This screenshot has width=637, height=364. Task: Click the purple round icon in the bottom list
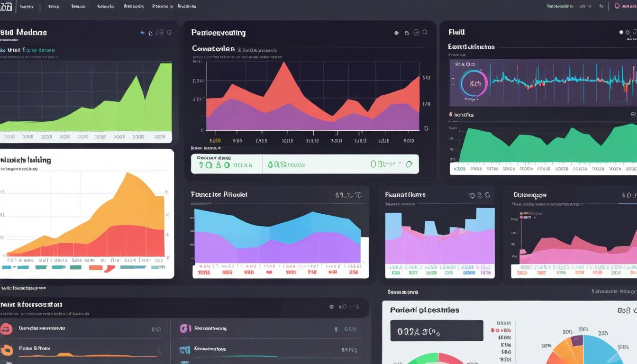point(185,328)
